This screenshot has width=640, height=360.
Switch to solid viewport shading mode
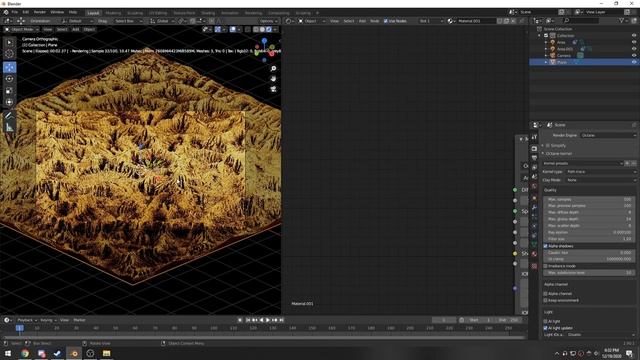[x=262, y=29]
